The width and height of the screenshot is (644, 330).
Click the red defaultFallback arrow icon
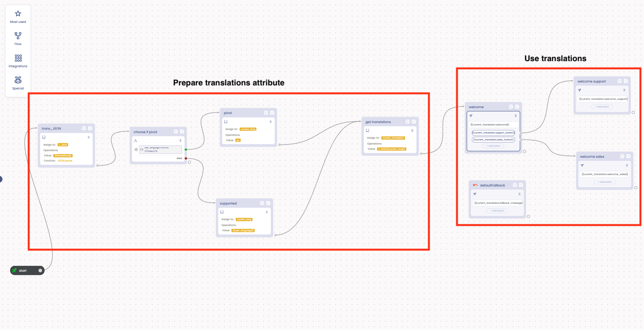(x=475, y=185)
